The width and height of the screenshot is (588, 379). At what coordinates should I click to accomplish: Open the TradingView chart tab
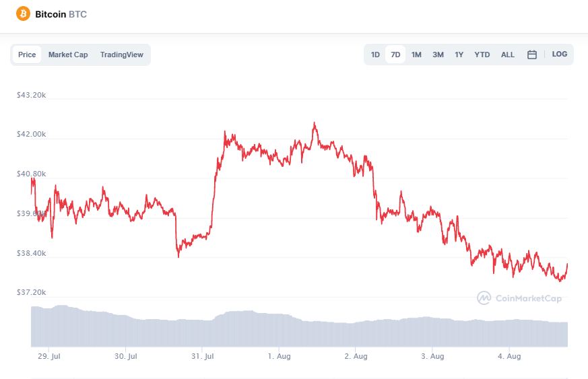click(x=121, y=55)
